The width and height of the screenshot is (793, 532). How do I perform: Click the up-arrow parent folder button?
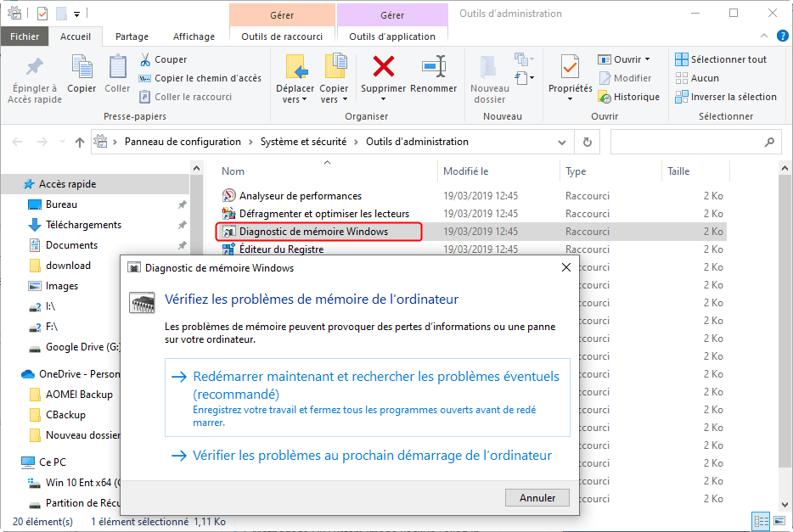tap(80, 143)
